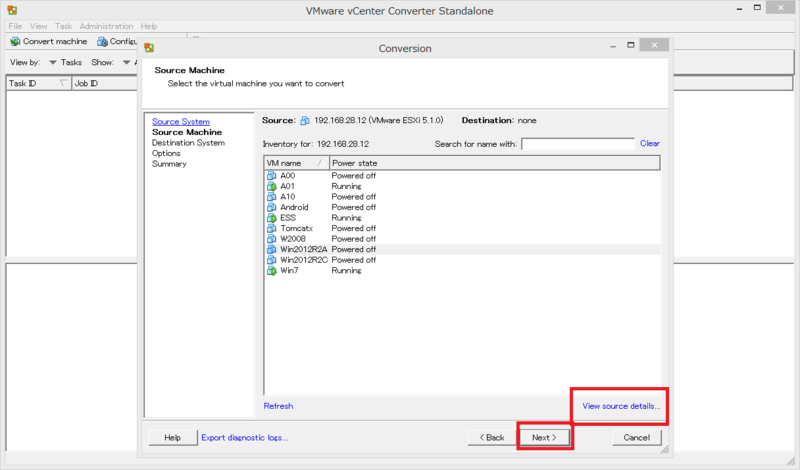Image resolution: width=800 pixels, height=470 pixels.
Task: Select the Win7 VM name
Action: (x=289, y=270)
